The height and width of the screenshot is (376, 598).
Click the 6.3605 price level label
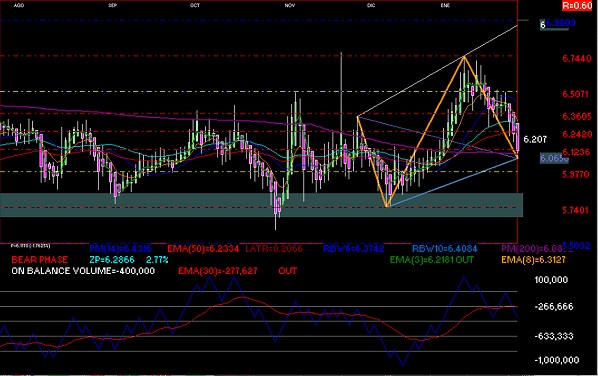click(577, 116)
